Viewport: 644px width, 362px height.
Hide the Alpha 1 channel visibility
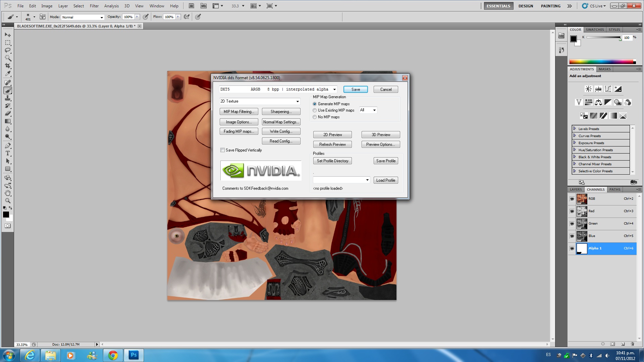pos(572,248)
